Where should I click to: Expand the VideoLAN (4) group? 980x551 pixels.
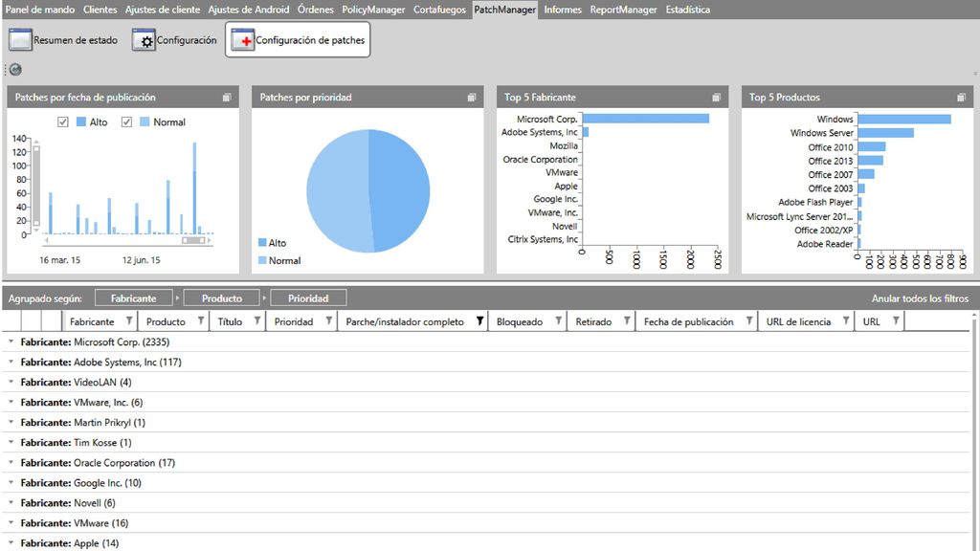(11, 382)
